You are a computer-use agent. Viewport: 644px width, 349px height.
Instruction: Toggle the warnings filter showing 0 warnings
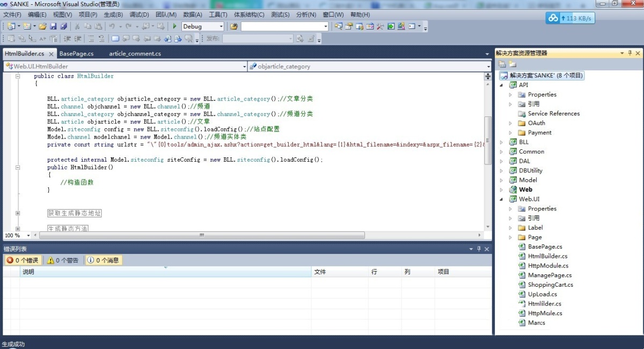[x=63, y=260]
